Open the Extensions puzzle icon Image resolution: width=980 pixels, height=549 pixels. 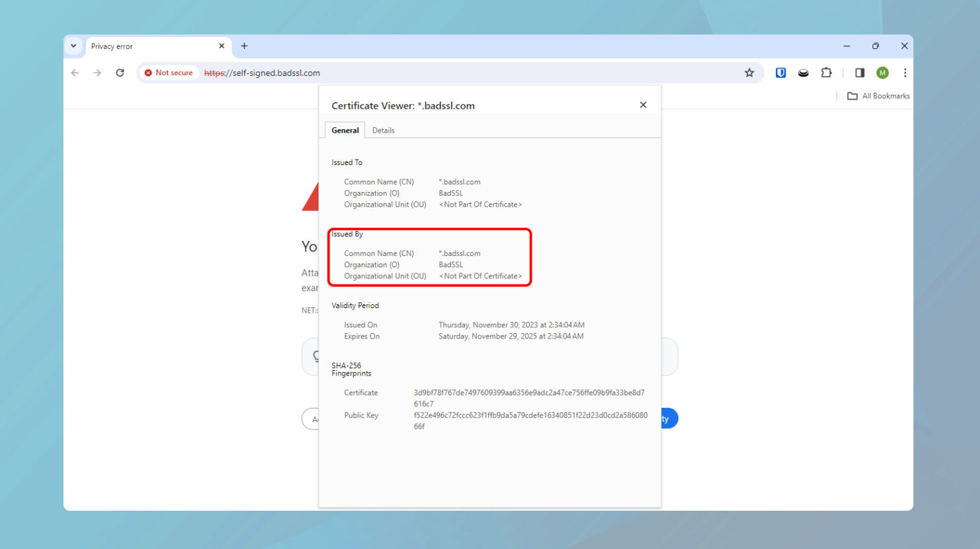(826, 73)
